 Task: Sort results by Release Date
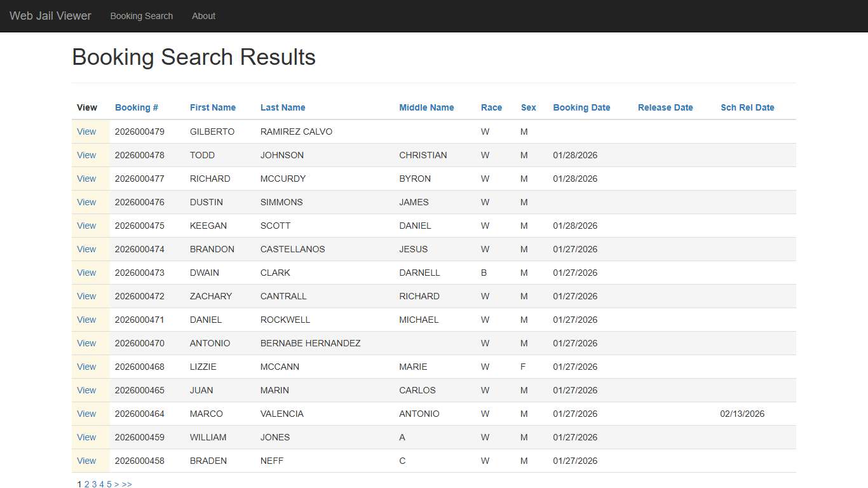[x=665, y=107]
